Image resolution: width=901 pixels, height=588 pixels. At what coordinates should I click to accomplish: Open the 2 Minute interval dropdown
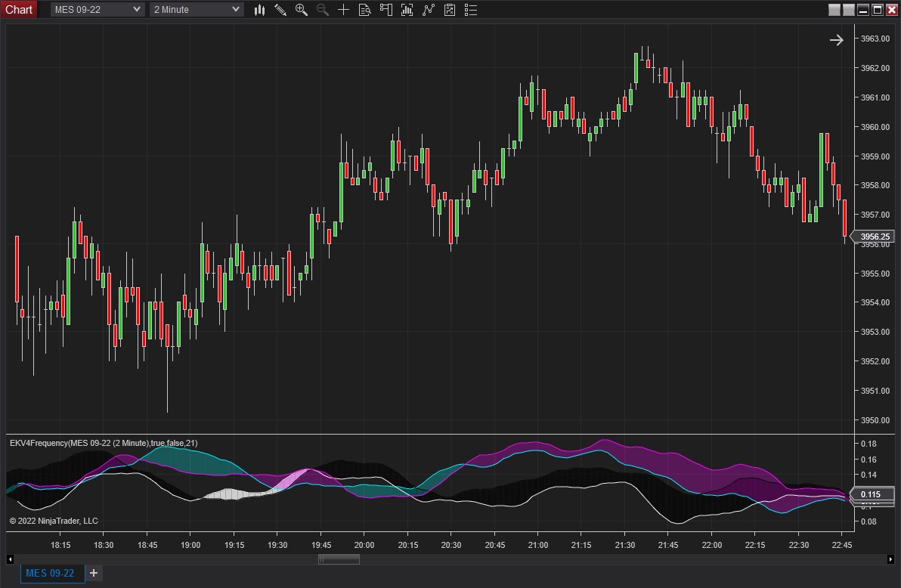[197, 9]
